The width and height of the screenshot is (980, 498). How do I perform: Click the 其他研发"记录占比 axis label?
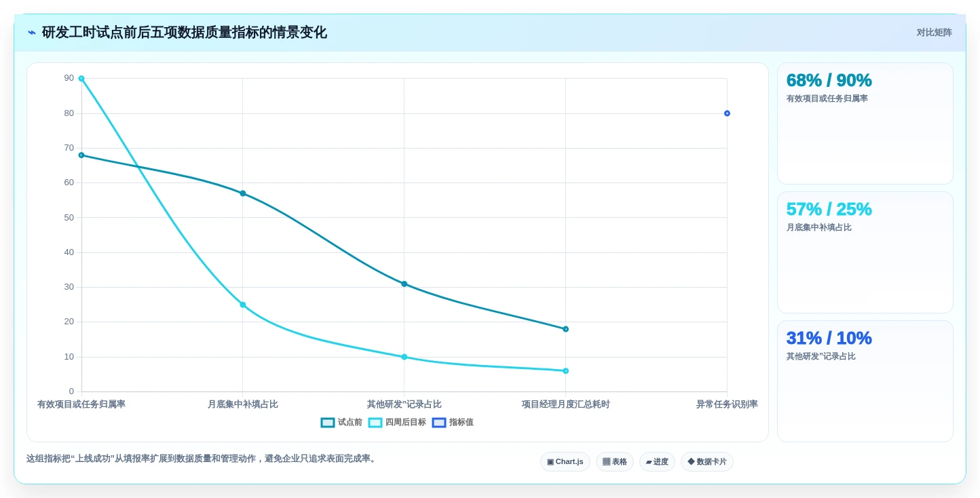[x=404, y=404]
